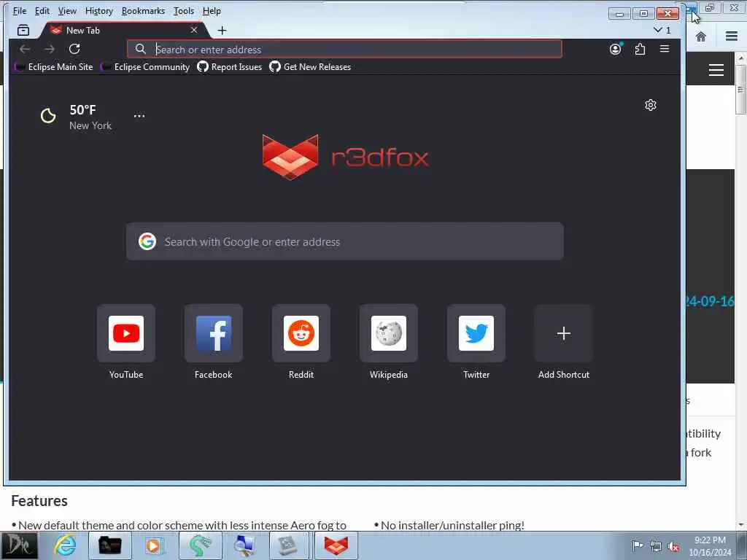Open the Help menu
747x560 pixels.
(x=212, y=10)
